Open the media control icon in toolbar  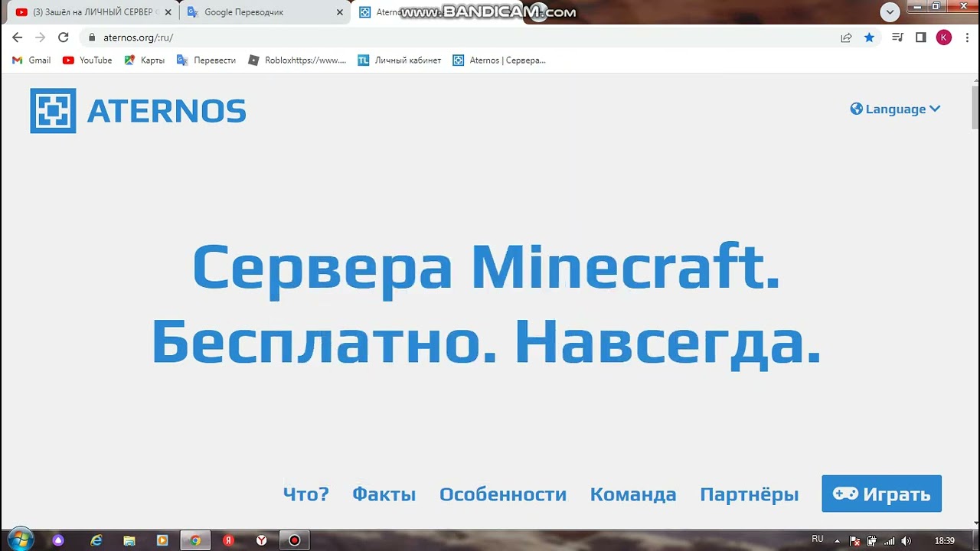898,37
